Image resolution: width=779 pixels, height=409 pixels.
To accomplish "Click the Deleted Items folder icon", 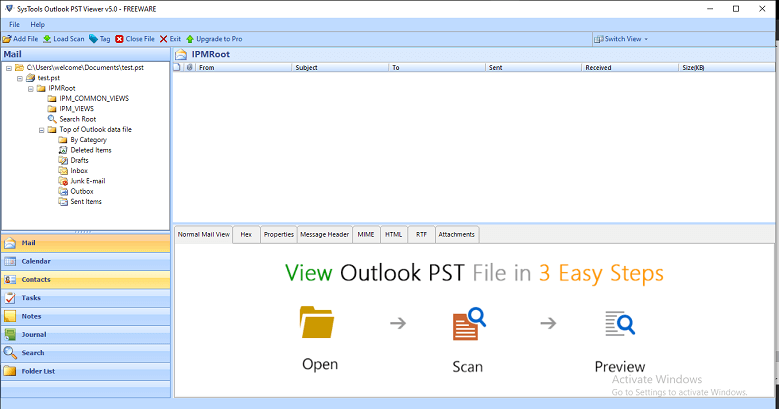I will click(x=63, y=150).
